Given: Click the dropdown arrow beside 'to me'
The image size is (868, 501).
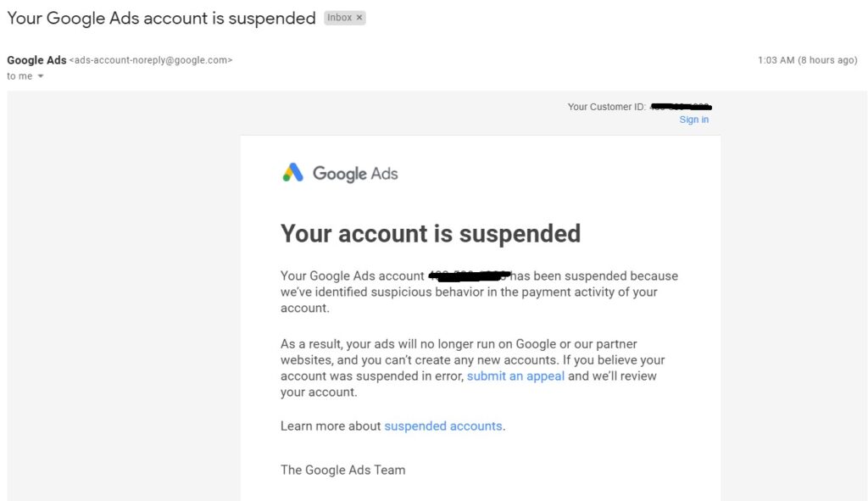Looking at the screenshot, I should (38, 76).
